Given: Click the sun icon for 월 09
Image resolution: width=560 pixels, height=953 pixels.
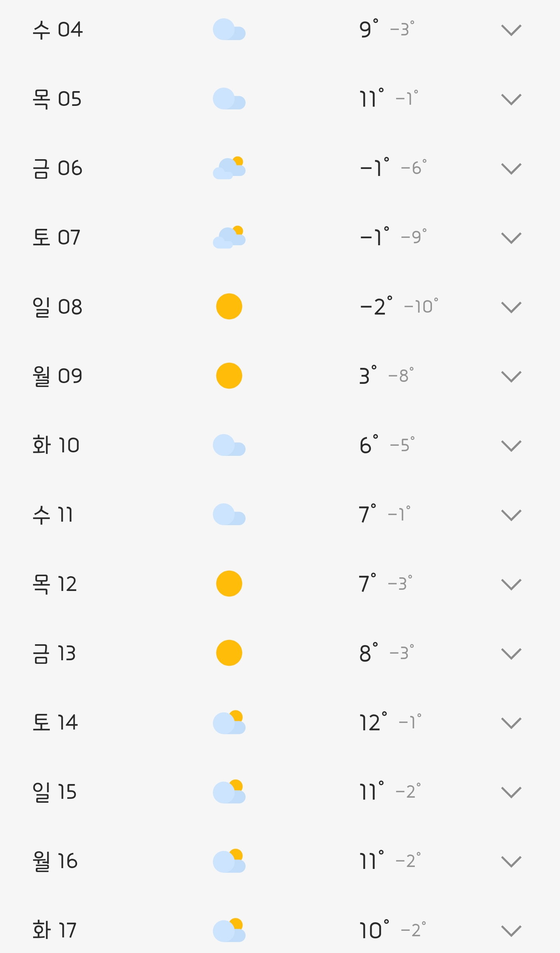Looking at the screenshot, I should point(229,376).
